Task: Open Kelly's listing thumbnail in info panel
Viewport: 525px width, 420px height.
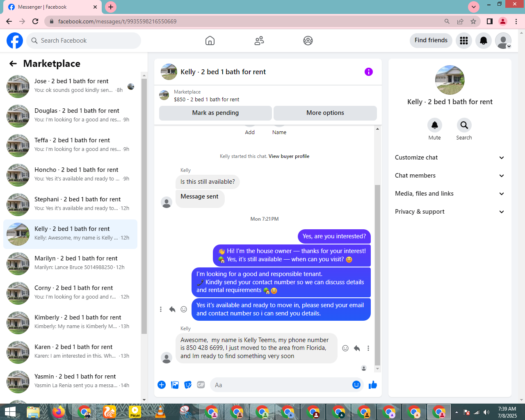Action: pos(450,80)
